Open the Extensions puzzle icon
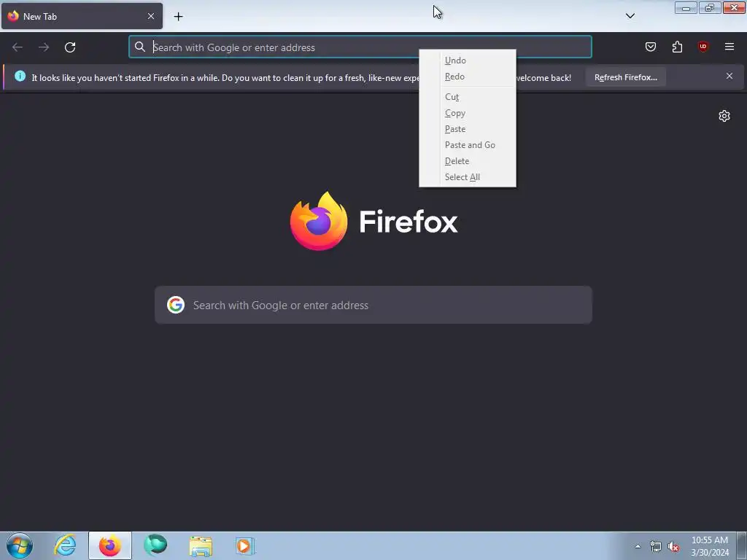Screen dimensions: 747x560 677,47
